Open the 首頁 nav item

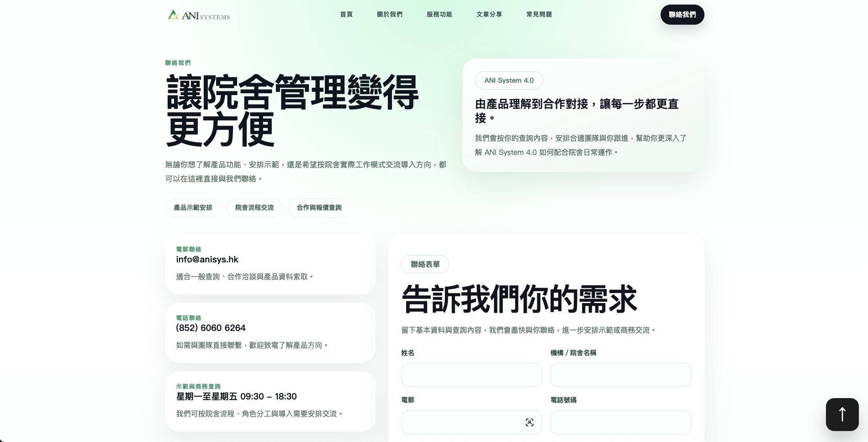point(346,15)
